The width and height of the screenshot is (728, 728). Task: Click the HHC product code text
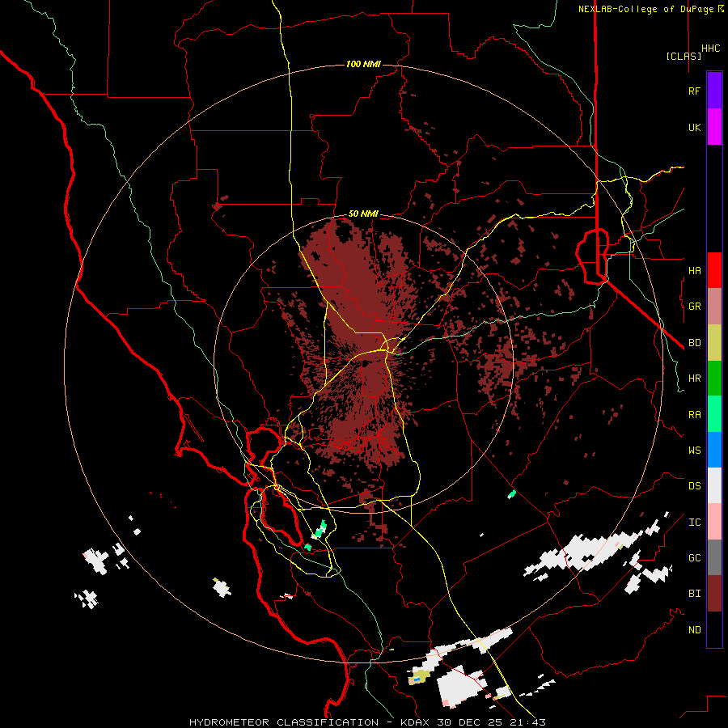tap(710, 49)
